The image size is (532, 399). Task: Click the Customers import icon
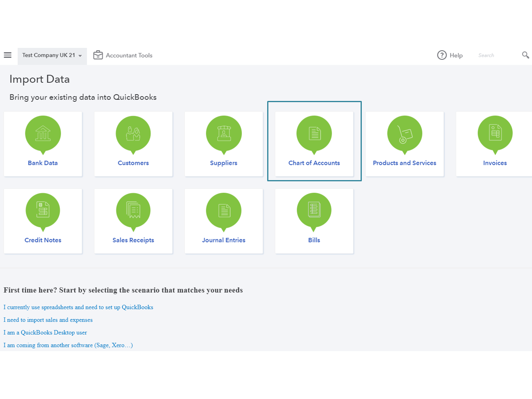[133, 134]
